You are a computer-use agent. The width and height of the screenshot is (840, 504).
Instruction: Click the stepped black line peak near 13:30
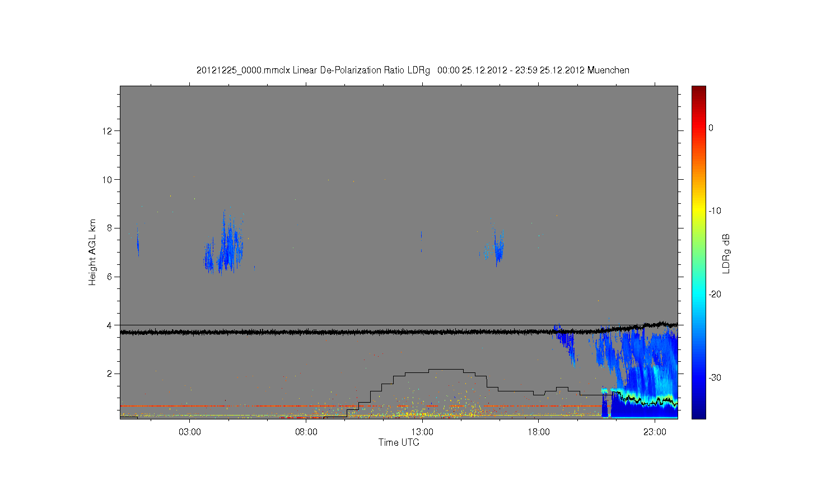point(445,370)
